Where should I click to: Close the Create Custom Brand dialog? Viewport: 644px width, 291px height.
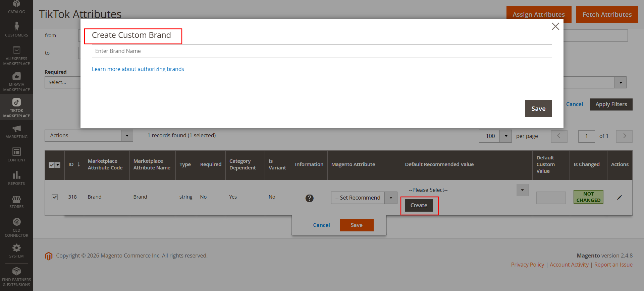555,26
